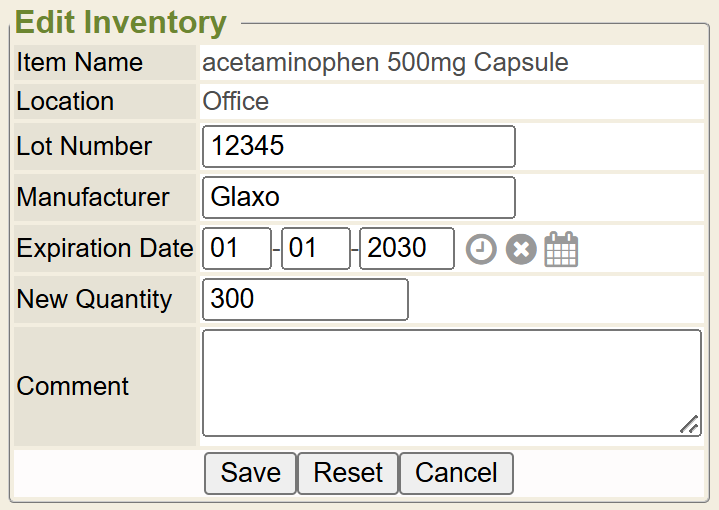Image resolution: width=719 pixels, height=510 pixels.
Task: Open the calendar date picker
Action: tap(561, 249)
